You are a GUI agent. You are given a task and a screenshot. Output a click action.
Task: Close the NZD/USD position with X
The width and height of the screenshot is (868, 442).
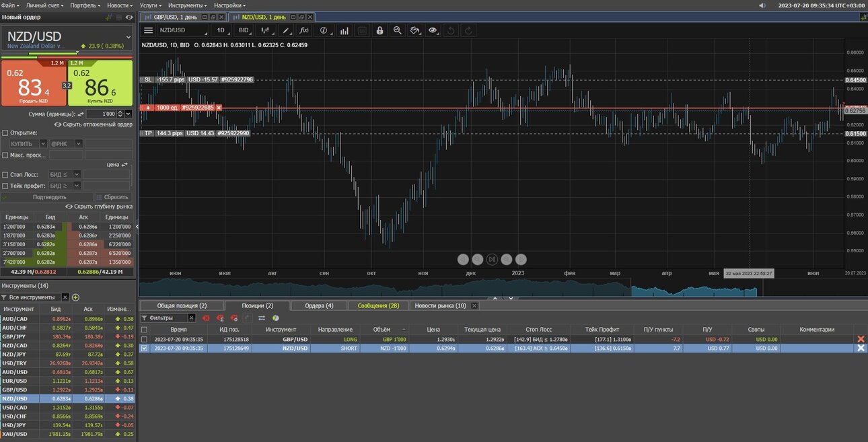861,348
